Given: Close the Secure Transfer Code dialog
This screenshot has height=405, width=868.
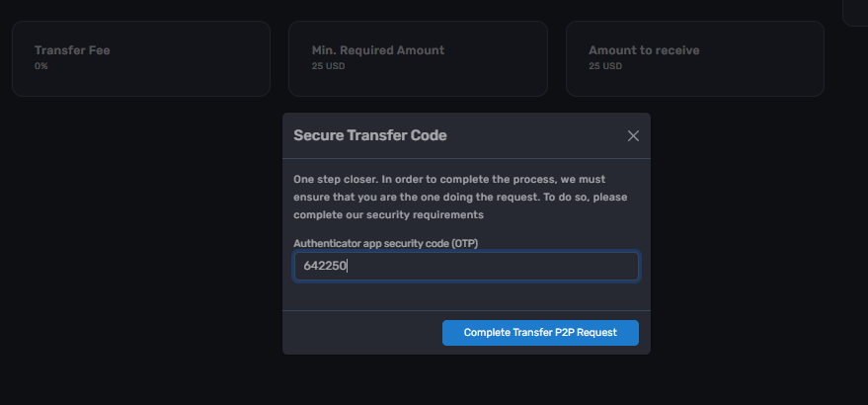Looking at the screenshot, I should click(x=633, y=136).
